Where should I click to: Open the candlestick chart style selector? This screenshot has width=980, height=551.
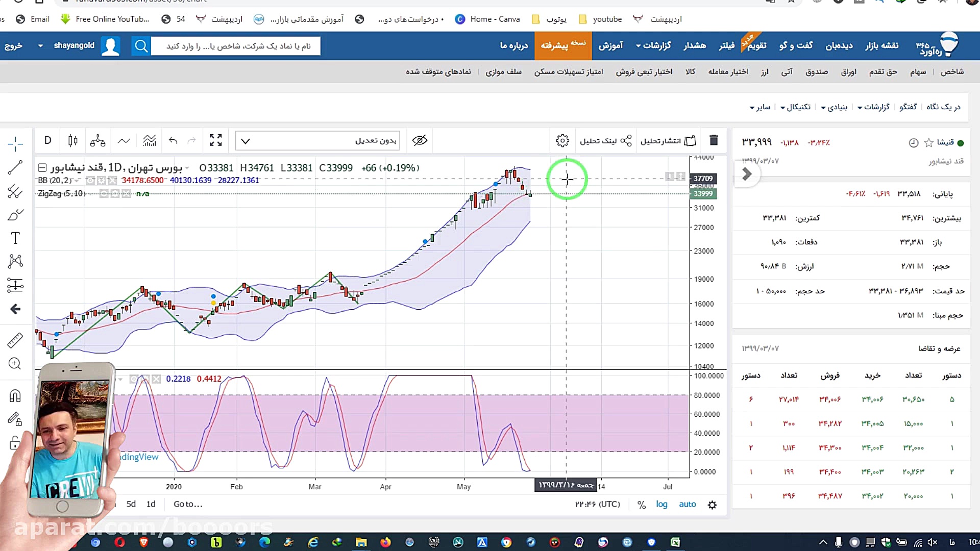(72, 141)
